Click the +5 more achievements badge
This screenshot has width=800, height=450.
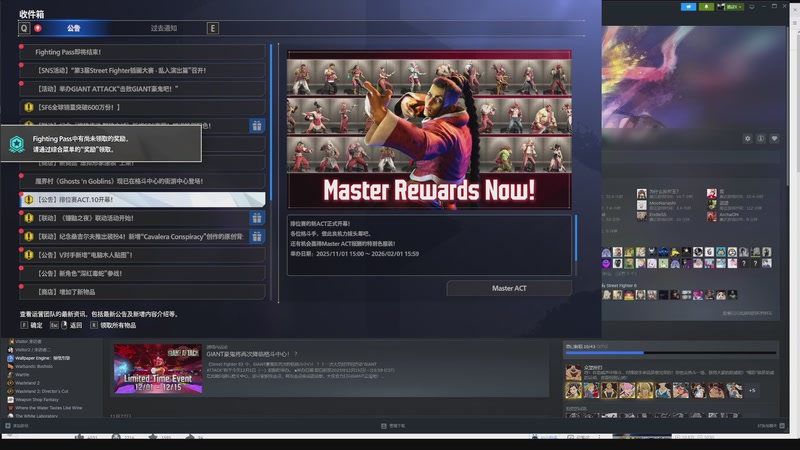tap(752, 390)
